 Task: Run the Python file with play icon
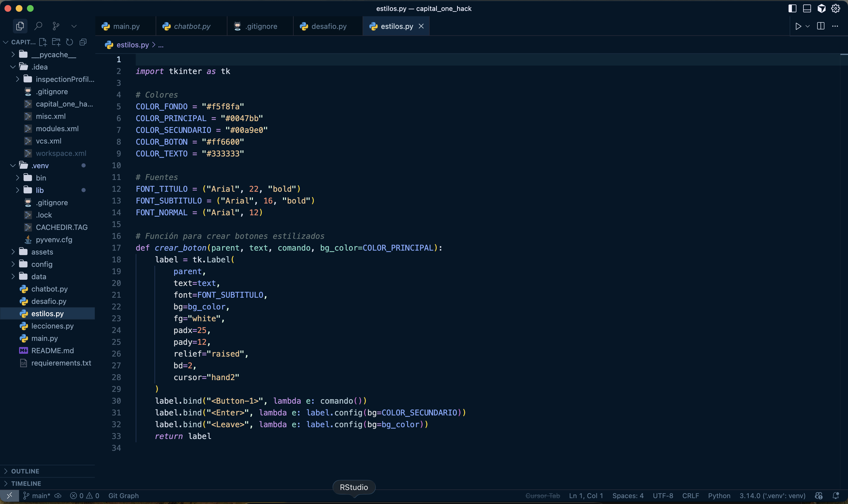tap(798, 26)
